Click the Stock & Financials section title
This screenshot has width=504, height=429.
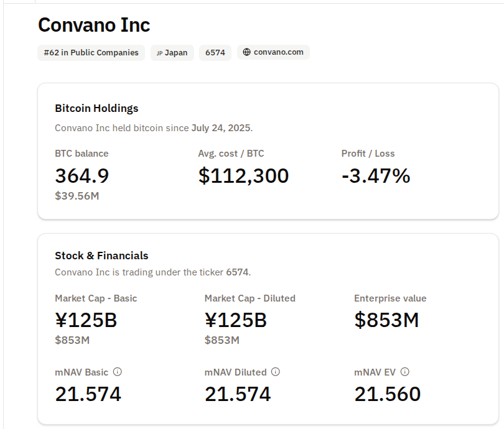(101, 256)
